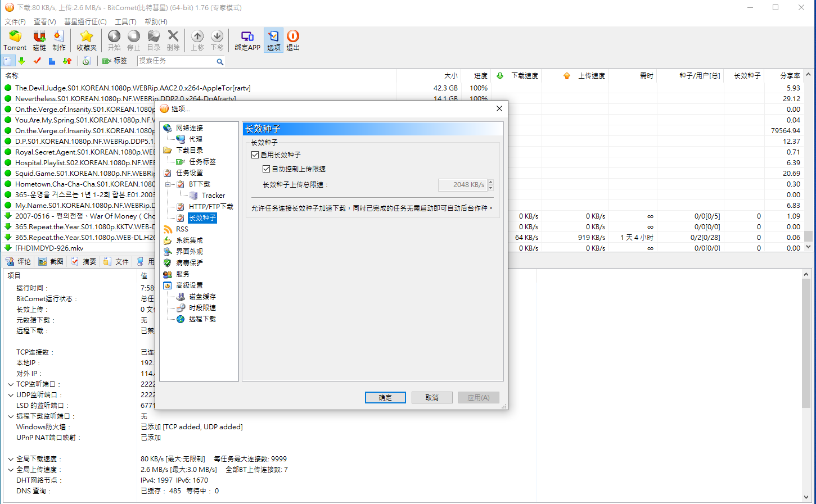The height and width of the screenshot is (504, 816).
Task: Open the 工具(T) menu
Action: [x=125, y=21]
